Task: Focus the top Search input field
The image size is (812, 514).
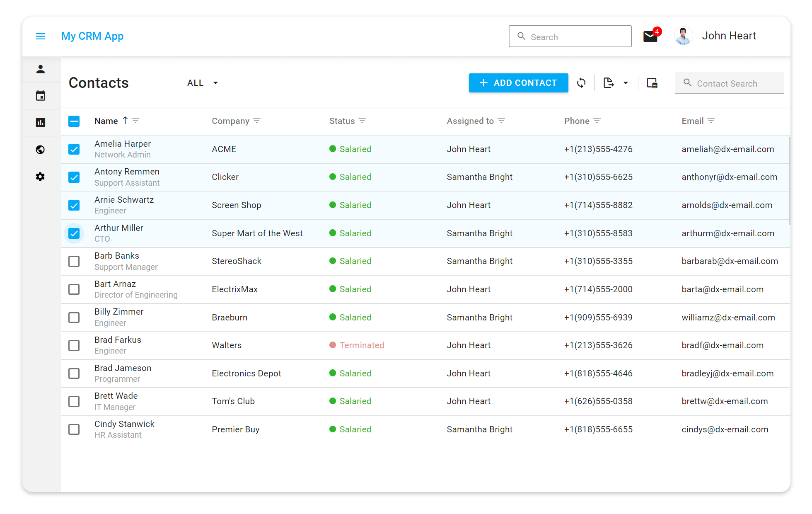Action: [x=570, y=36]
